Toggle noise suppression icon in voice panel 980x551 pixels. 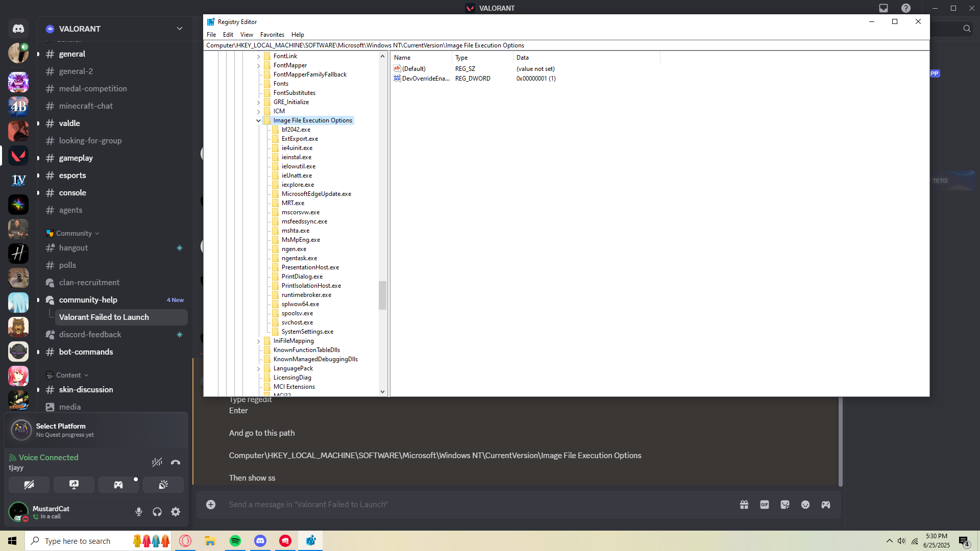[157, 462]
